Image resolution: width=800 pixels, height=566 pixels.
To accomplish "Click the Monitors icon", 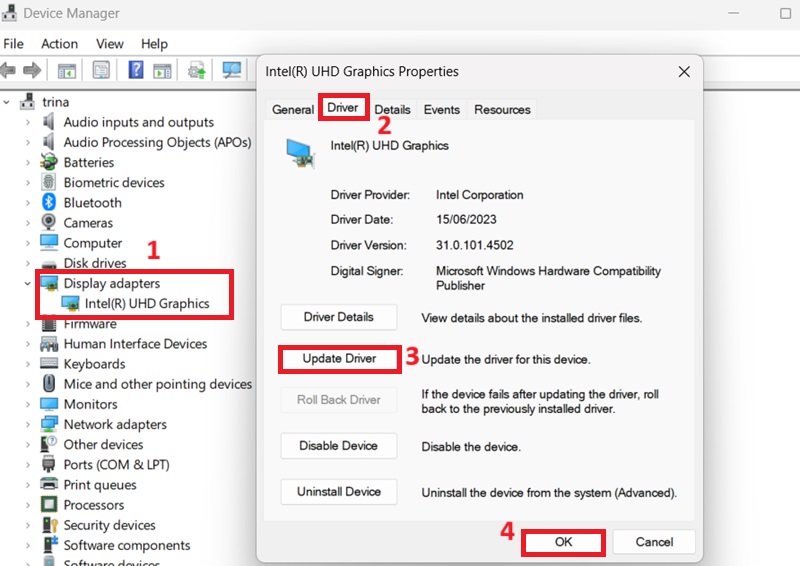I will click(x=49, y=404).
